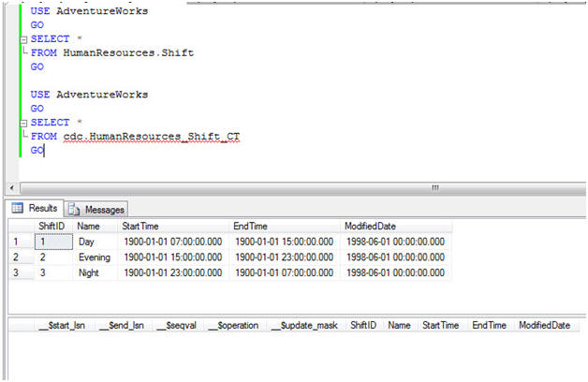
Task: Click the ShiftID cell with value 3
Action: (x=53, y=272)
